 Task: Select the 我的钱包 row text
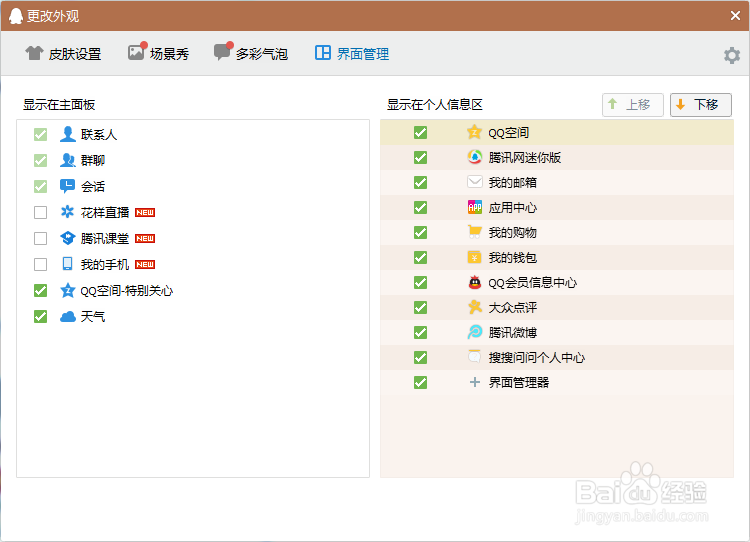(513, 257)
